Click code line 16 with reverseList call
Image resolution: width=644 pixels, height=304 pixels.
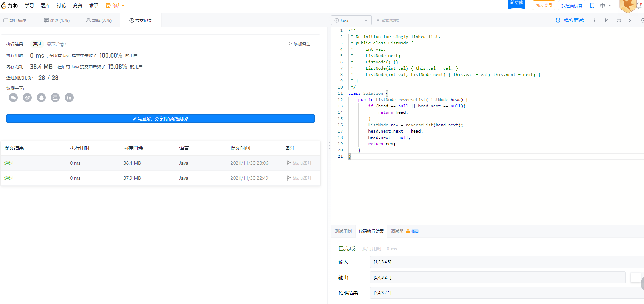[415, 125]
